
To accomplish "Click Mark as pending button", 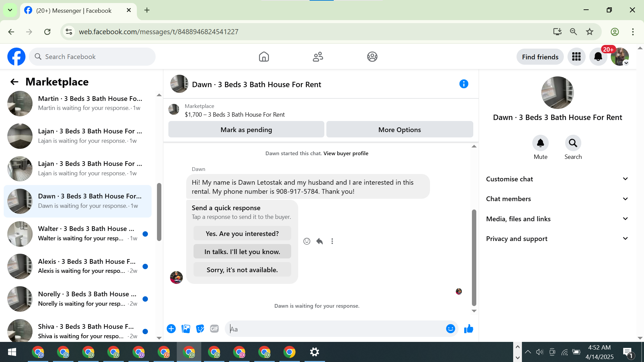I will (246, 130).
